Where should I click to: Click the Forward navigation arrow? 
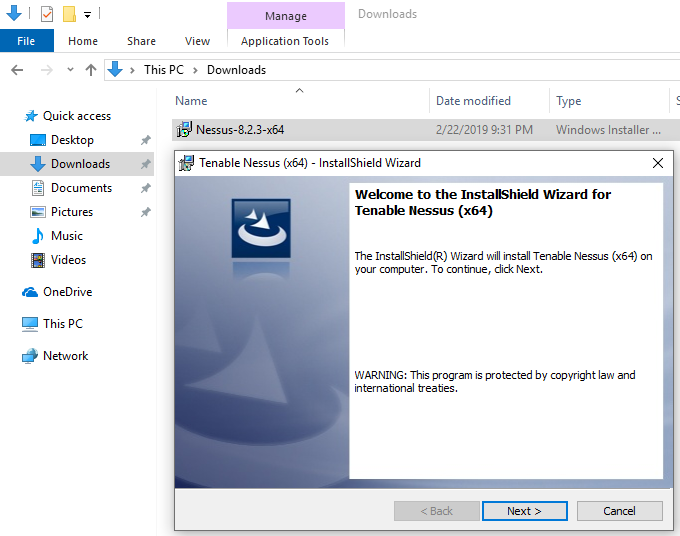tap(46, 70)
